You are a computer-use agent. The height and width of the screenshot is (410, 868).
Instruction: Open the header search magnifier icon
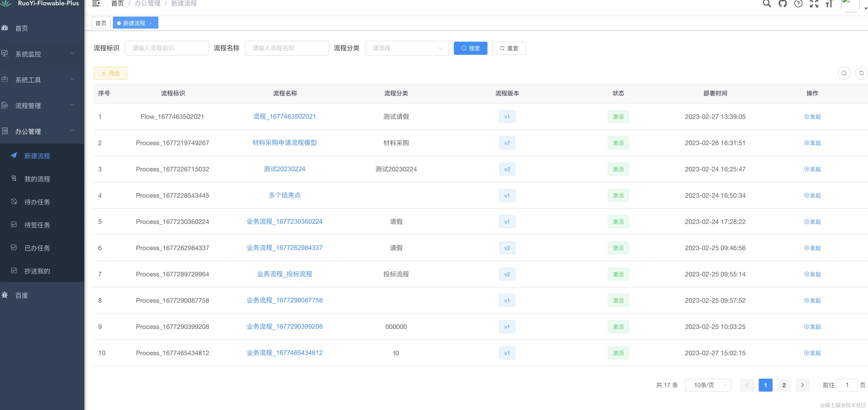click(767, 4)
